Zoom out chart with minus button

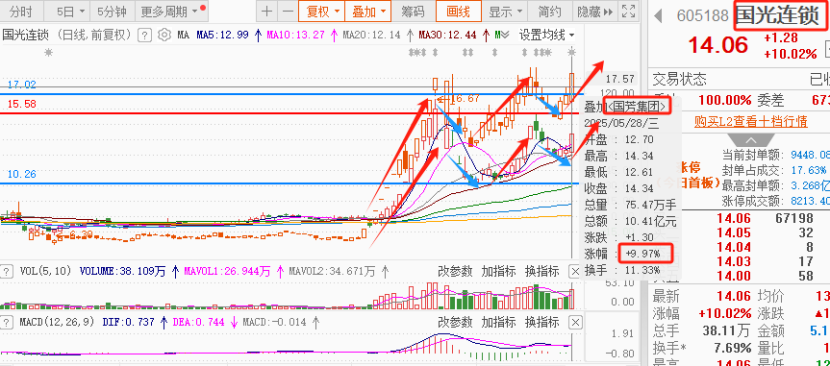point(287,11)
